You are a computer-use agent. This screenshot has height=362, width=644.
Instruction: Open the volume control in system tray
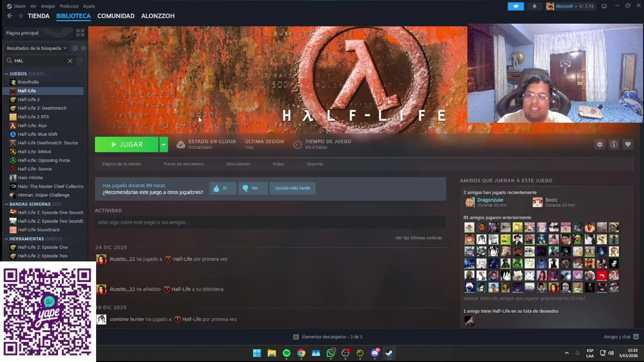611,353
